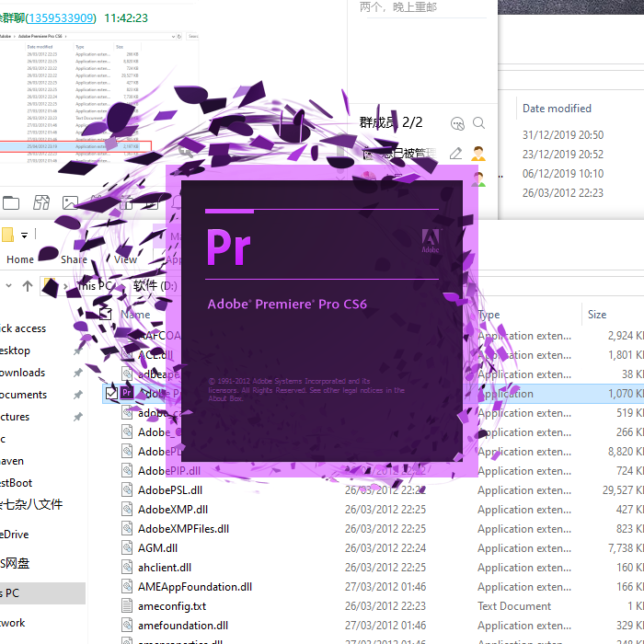Toggle the checkbox on the Adobe Premiere Pro row

(x=111, y=393)
